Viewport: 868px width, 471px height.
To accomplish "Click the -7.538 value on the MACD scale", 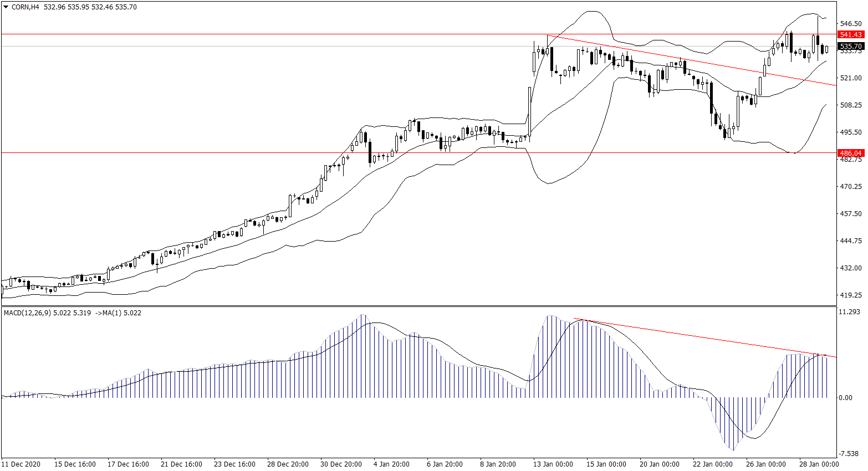I will [x=849, y=451].
